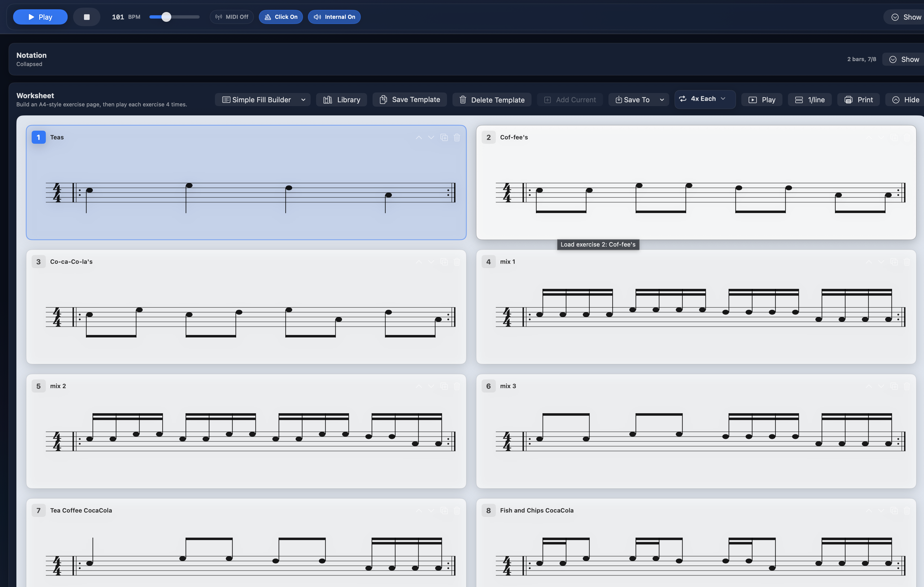924x587 pixels.
Task: Move Tea Coffee CocaCola exercise up
Action: point(419,510)
